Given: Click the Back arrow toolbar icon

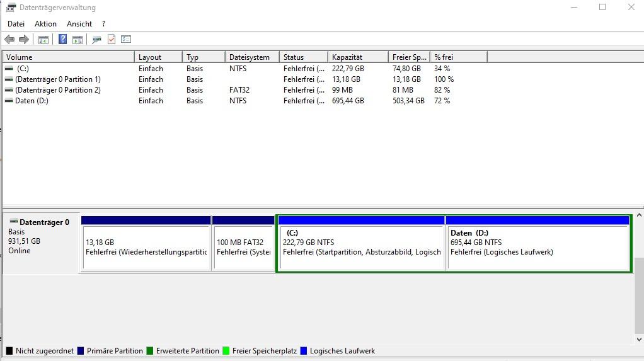Looking at the screenshot, I should [x=9, y=40].
